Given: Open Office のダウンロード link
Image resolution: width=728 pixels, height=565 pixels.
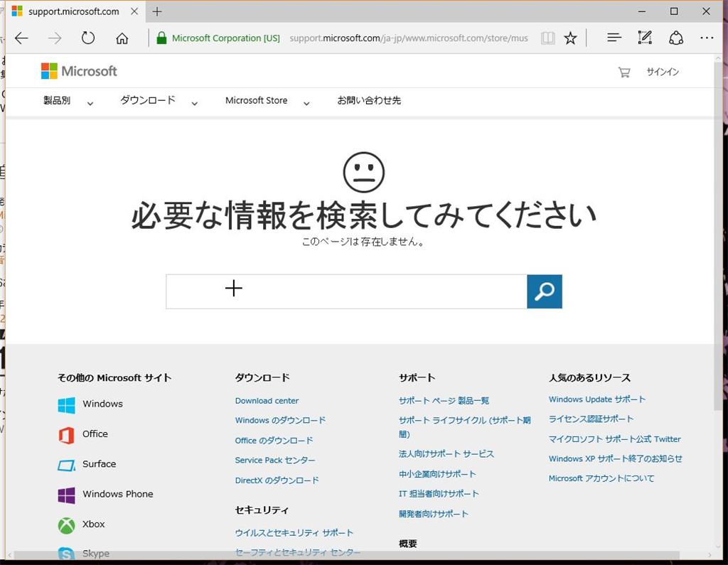Looking at the screenshot, I should pyautogui.click(x=274, y=440).
